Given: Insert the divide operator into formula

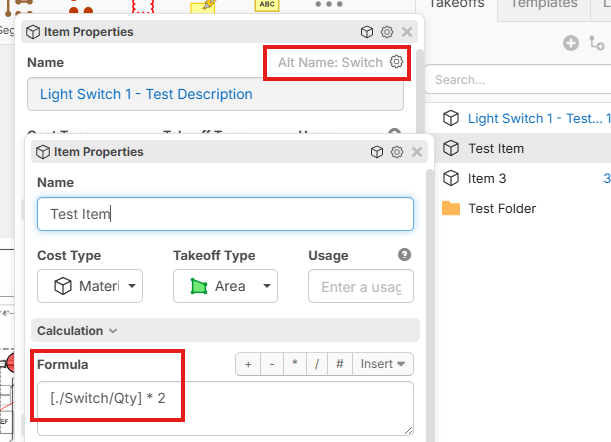Looking at the screenshot, I should [x=316, y=364].
